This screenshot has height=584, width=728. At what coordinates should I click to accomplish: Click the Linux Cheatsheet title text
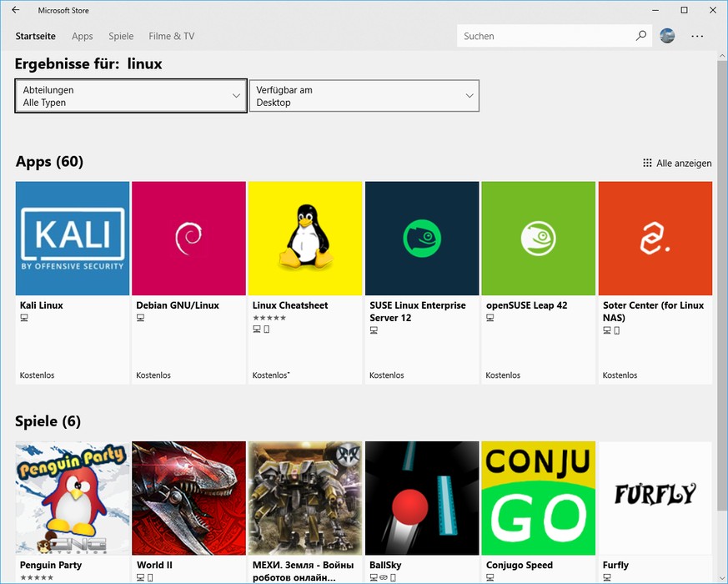tap(290, 305)
